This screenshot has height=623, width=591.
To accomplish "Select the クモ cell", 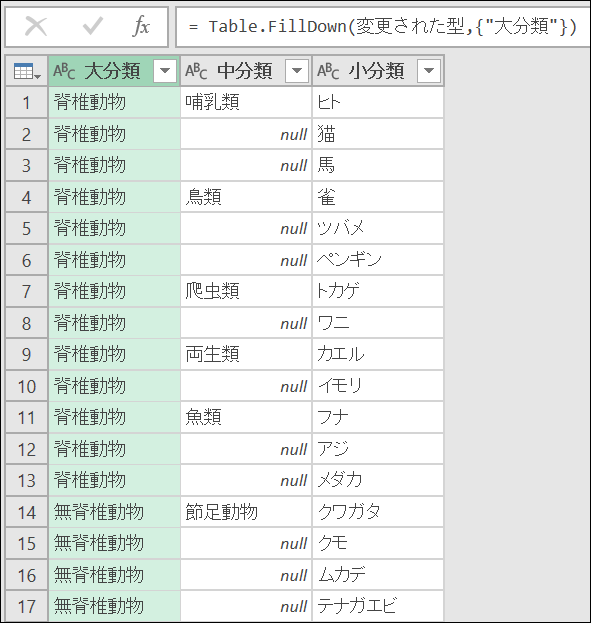I will [378, 543].
